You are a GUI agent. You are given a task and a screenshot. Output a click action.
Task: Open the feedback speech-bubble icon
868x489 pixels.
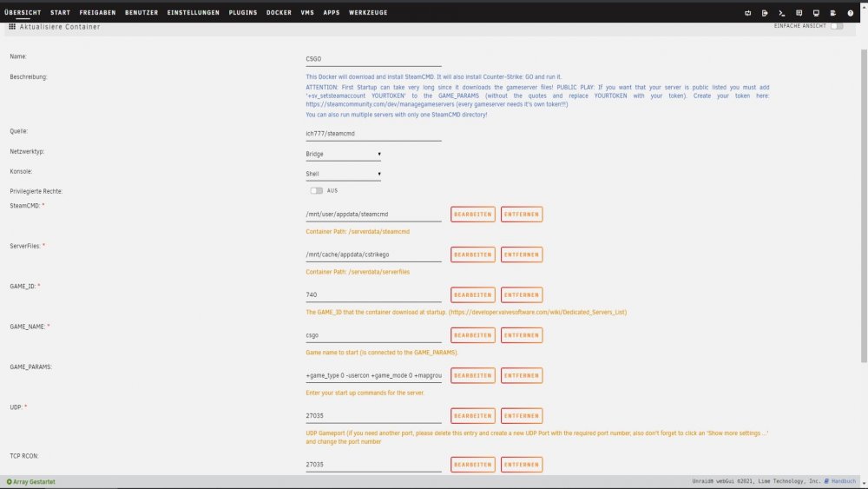799,13
